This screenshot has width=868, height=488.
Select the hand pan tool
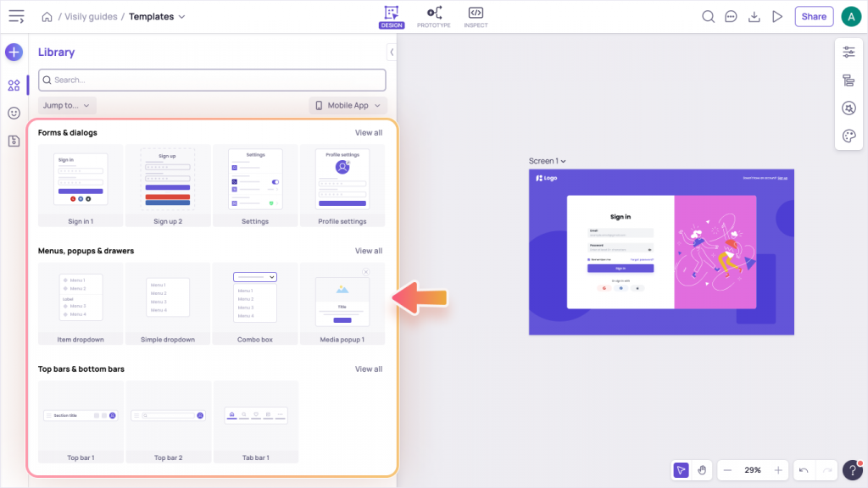(x=702, y=469)
